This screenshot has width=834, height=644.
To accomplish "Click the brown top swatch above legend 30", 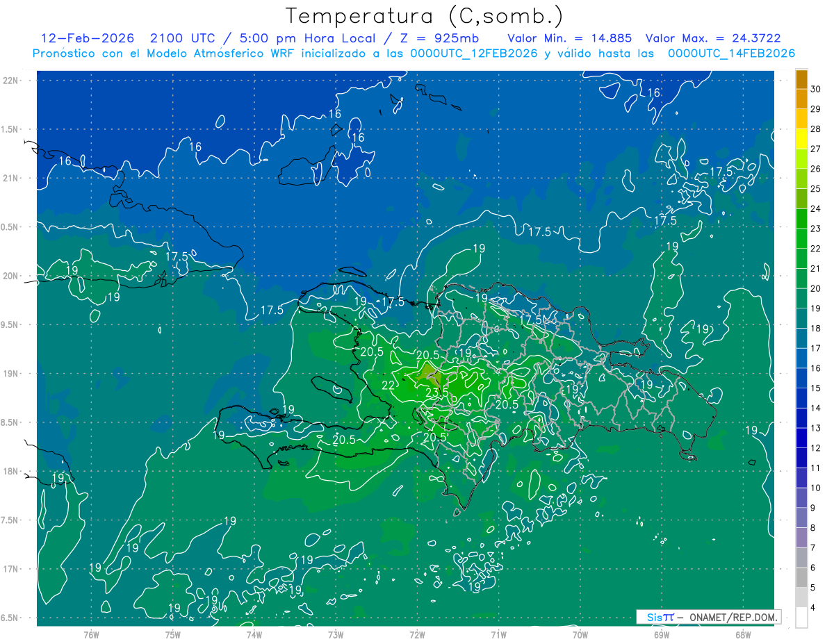I will (x=801, y=79).
